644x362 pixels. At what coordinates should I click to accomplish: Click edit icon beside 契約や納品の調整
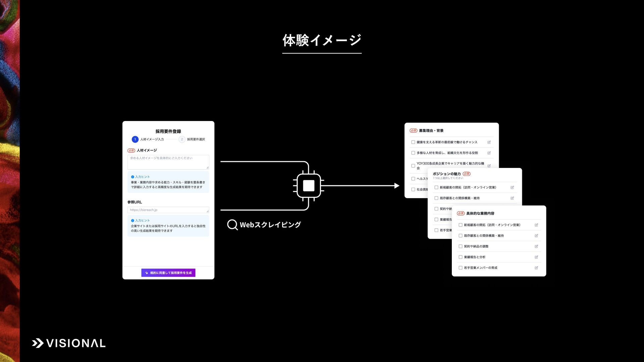536,246
